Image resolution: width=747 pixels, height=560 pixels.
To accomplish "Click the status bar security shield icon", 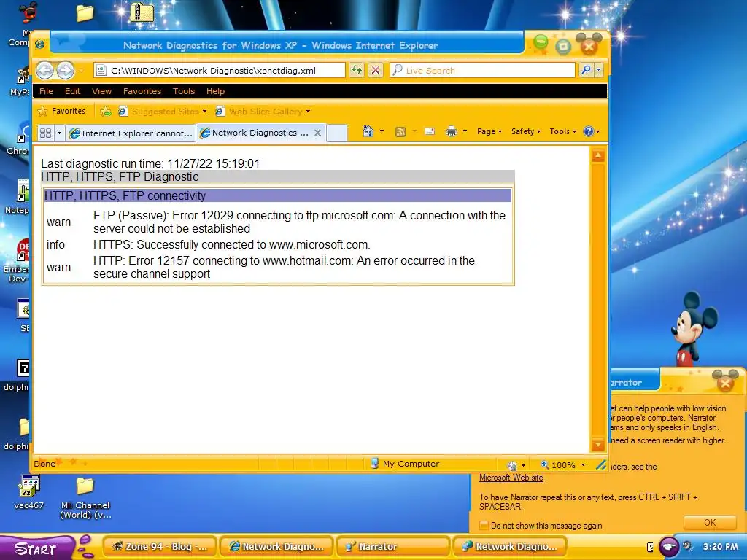I will coord(513,465).
